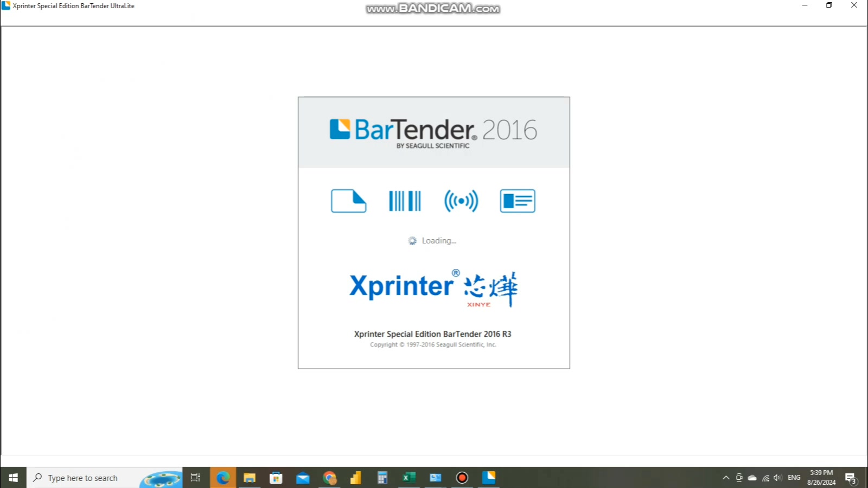Open the notification center icon
868x488 pixels.
pos(851,478)
